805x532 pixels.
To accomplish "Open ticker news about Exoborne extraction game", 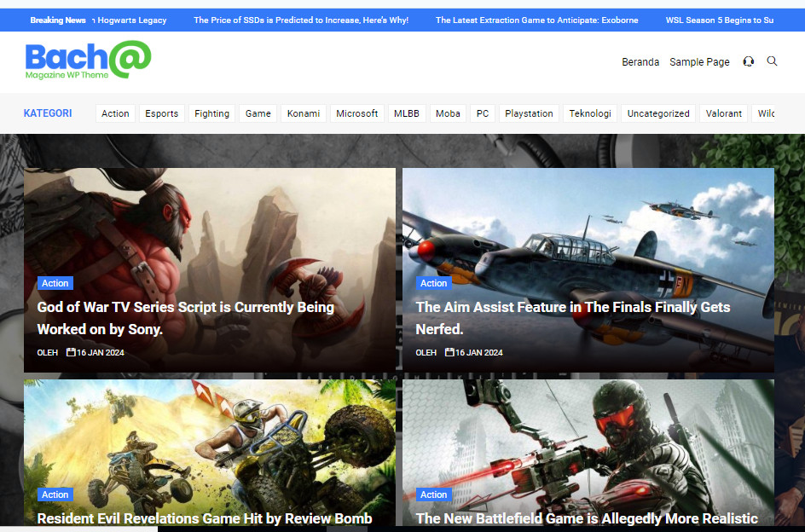I will 536,20.
